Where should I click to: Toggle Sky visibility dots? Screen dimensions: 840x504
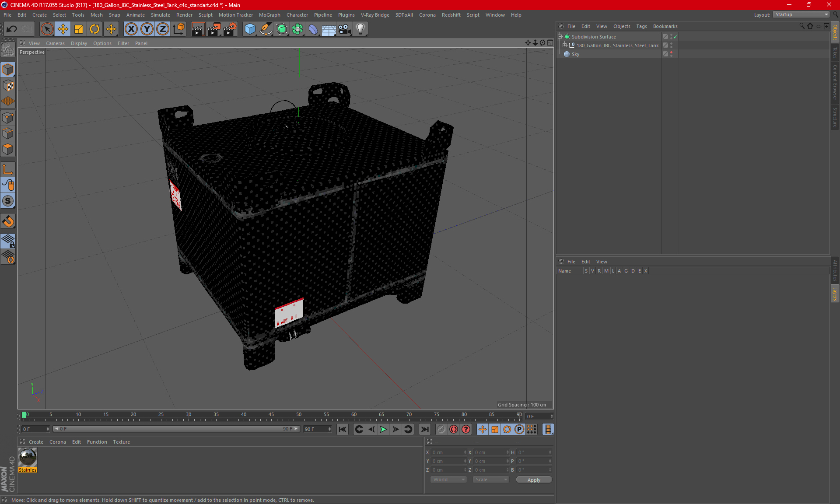pos(671,54)
